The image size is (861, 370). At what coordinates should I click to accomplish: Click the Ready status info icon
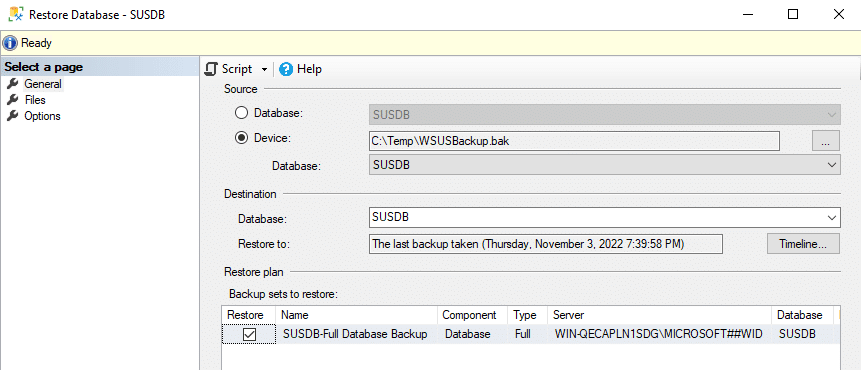[x=10, y=42]
